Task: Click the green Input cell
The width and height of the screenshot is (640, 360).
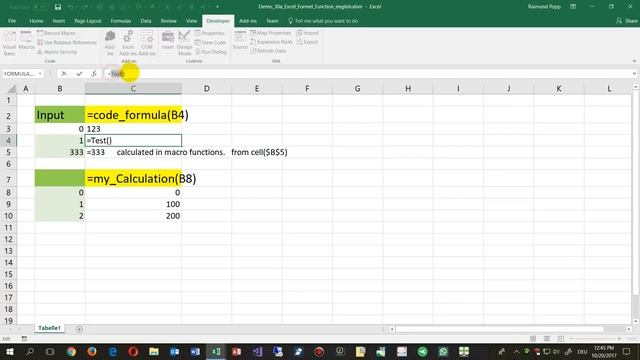Action: tap(60, 115)
